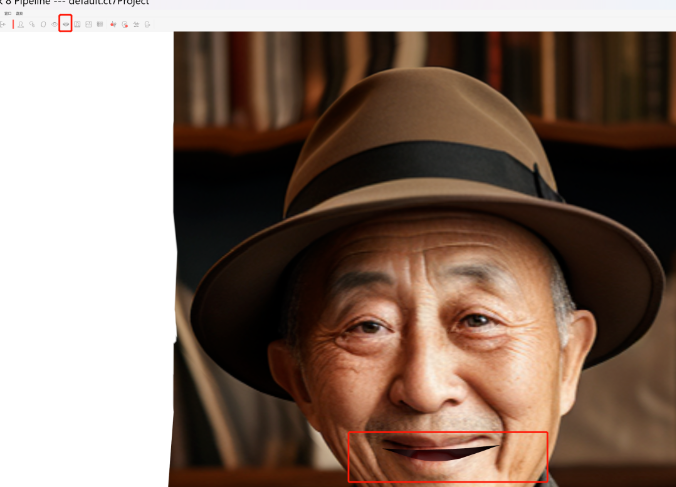This screenshot has height=487, width=676.
Task: Open the side-by-side split view icon
Action: pyautogui.click(x=77, y=23)
